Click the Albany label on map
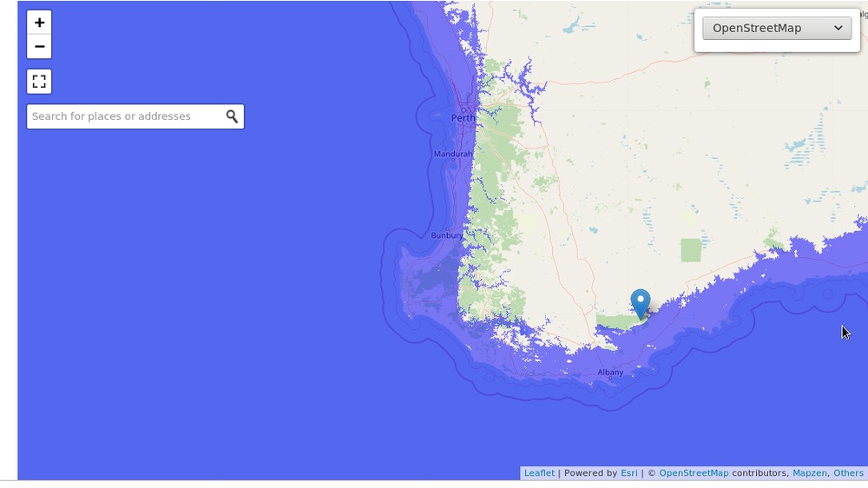Screen dimensions: 868x488 610,373
